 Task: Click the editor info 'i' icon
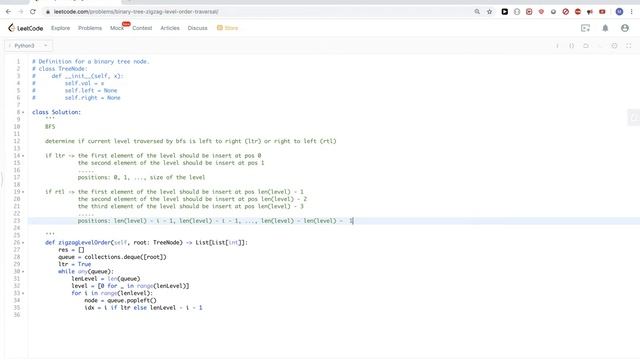[x=557, y=46]
